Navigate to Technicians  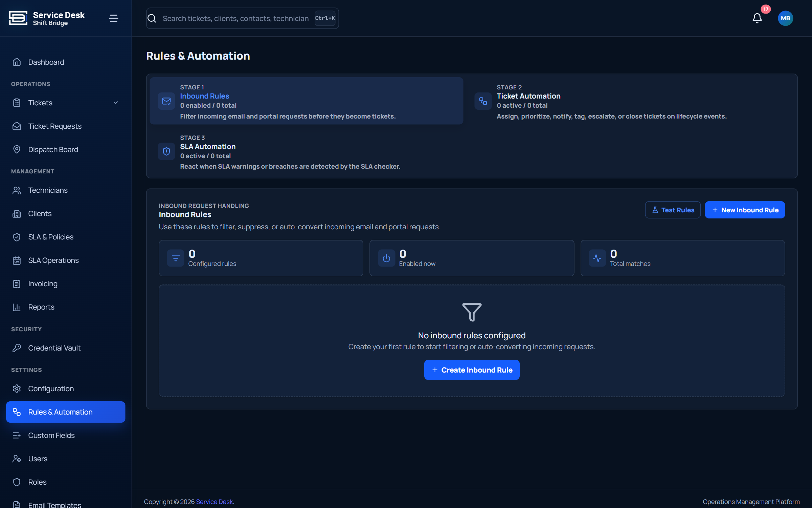66,190
